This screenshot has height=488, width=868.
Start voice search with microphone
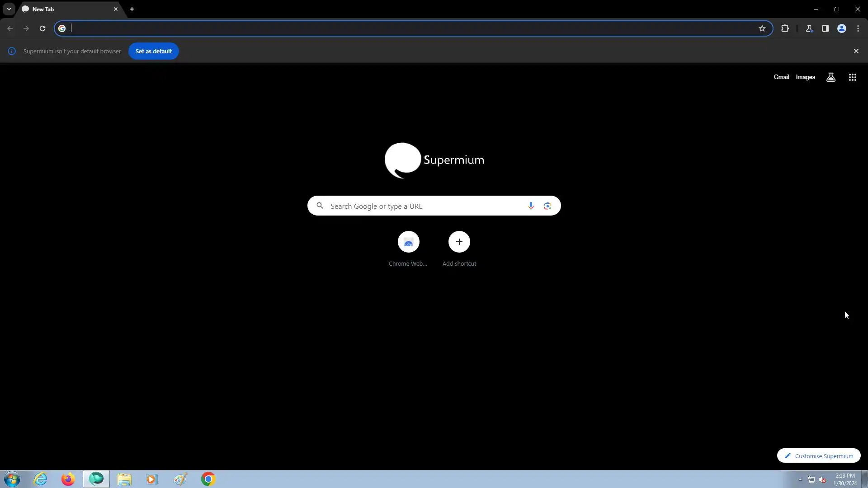531,206
